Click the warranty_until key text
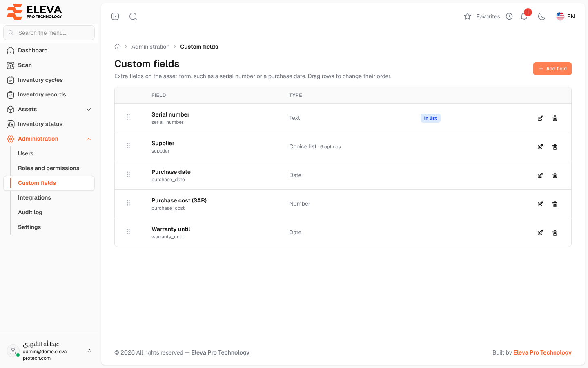This screenshot has height=368, width=588. (x=167, y=237)
